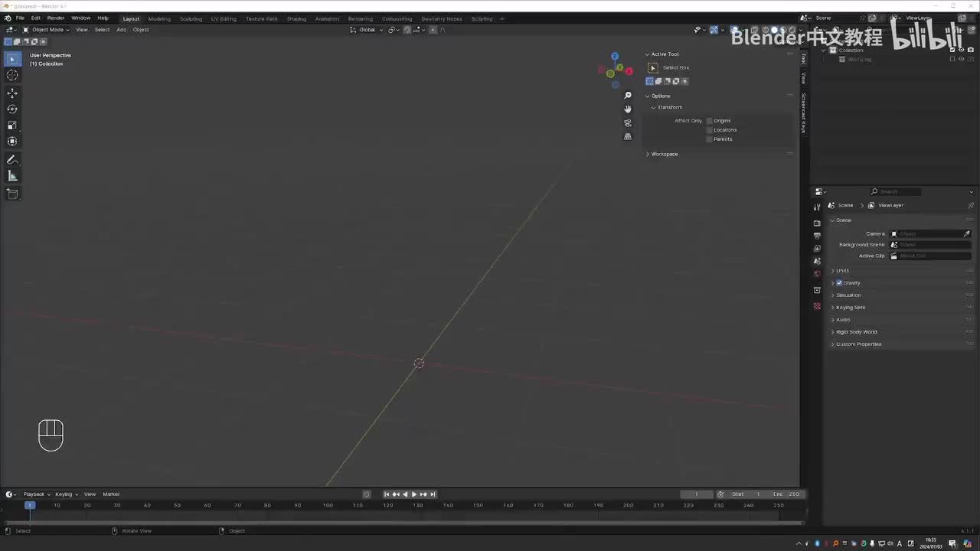Select the Annotate tool
Image resolution: width=980 pixels, height=551 pixels.
12,160
